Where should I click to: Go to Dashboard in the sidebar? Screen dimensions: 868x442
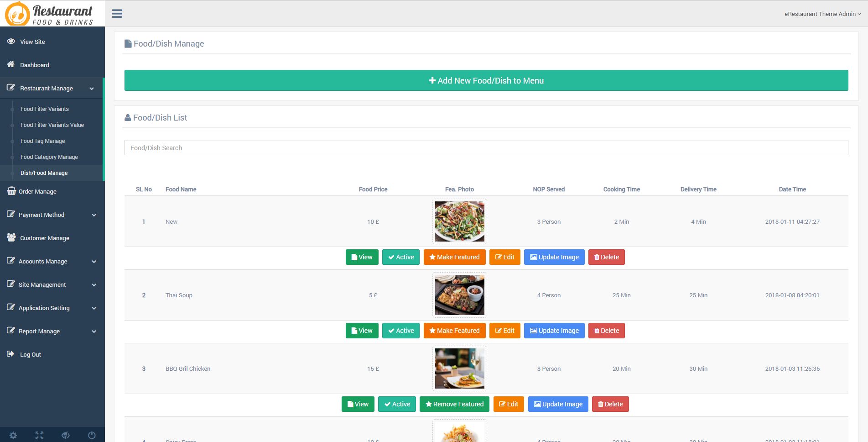point(35,65)
